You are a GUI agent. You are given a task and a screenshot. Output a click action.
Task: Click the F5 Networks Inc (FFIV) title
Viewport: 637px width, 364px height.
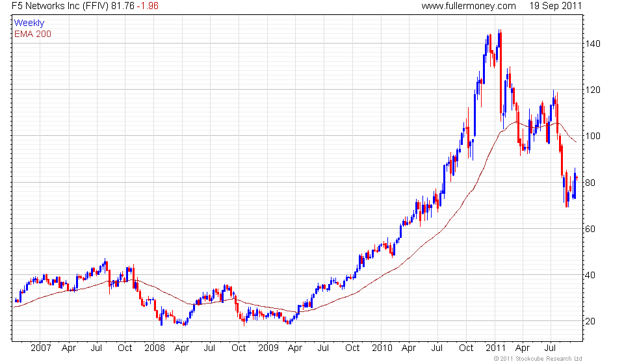[x=60, y=6]
